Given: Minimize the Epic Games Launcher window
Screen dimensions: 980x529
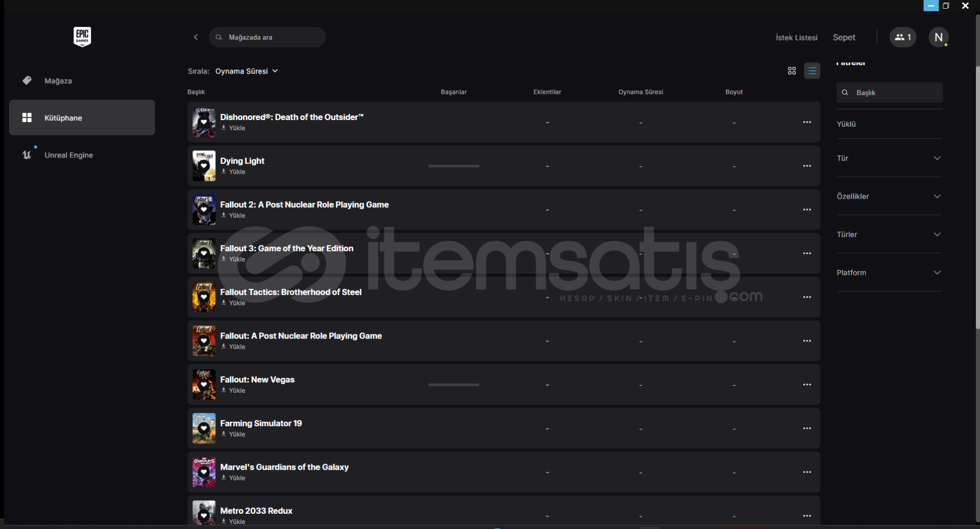Looking at the screenshot, I should pyautogui.click(x=931, y=6).
